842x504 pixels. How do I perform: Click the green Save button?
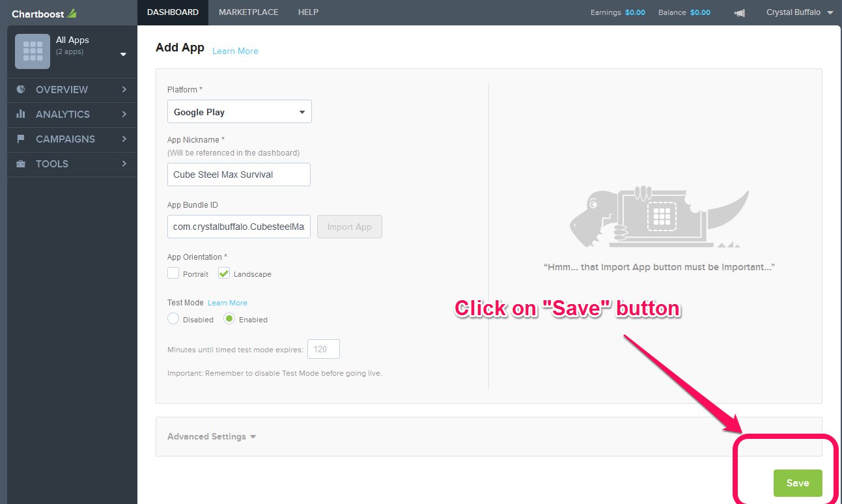798,483
